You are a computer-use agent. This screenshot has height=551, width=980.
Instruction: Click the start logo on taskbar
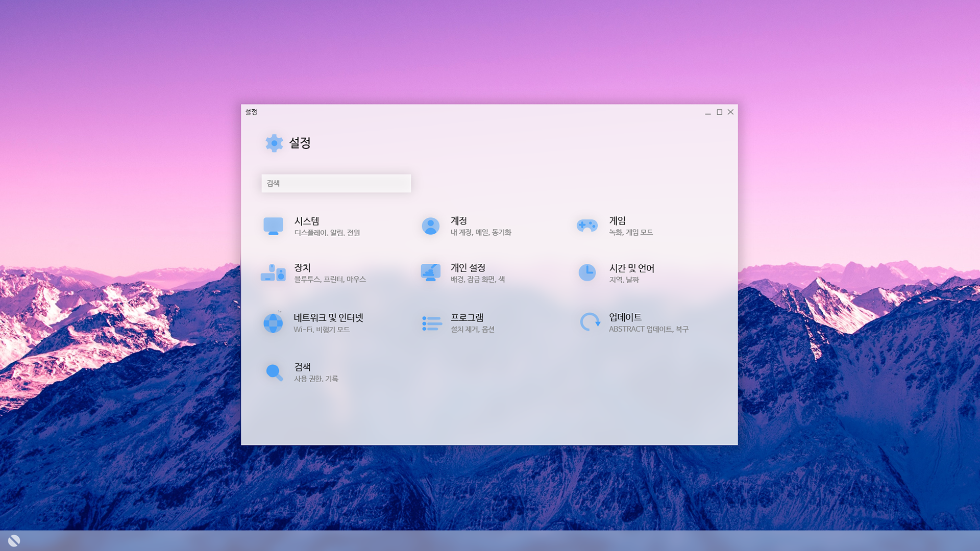click(x=14, y=541)
